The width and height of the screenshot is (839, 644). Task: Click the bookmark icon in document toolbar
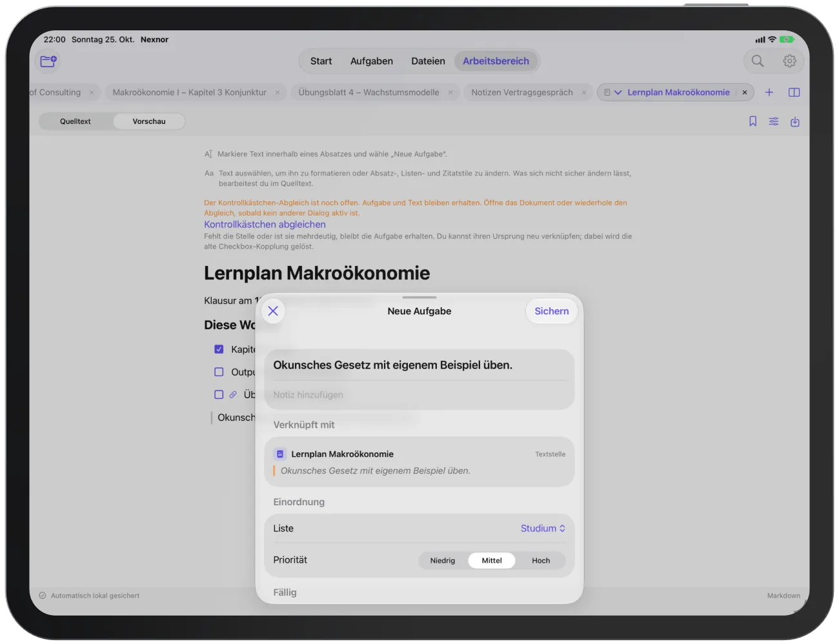753,121
